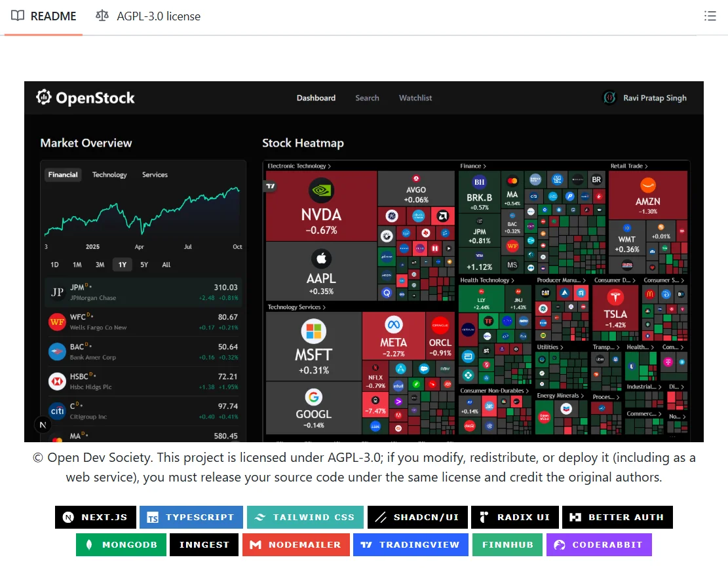The width and height of the screenshot is (728, 568).
Task: Expand the Producer Manu... sector heading
Action: (x=562, y=280)
